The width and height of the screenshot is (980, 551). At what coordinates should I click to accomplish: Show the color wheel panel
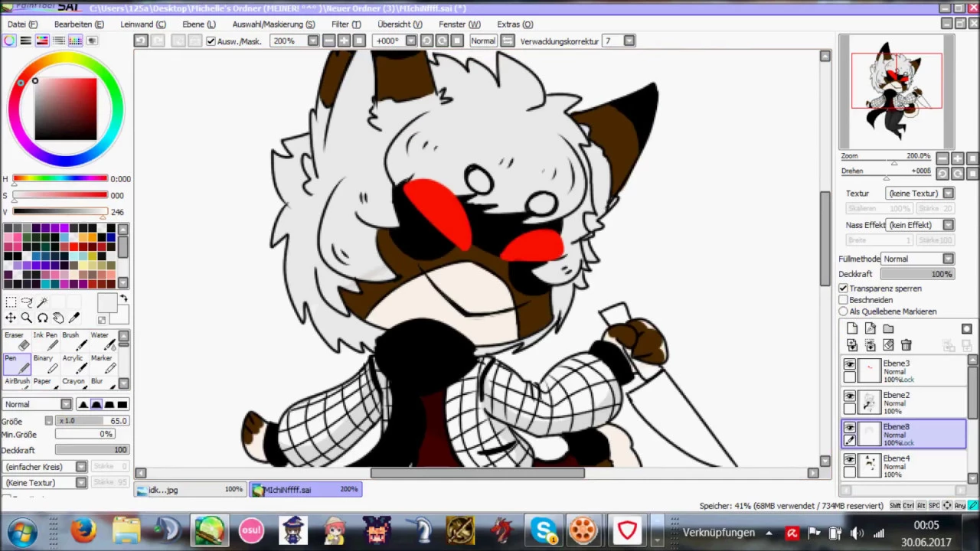point(9,41)
